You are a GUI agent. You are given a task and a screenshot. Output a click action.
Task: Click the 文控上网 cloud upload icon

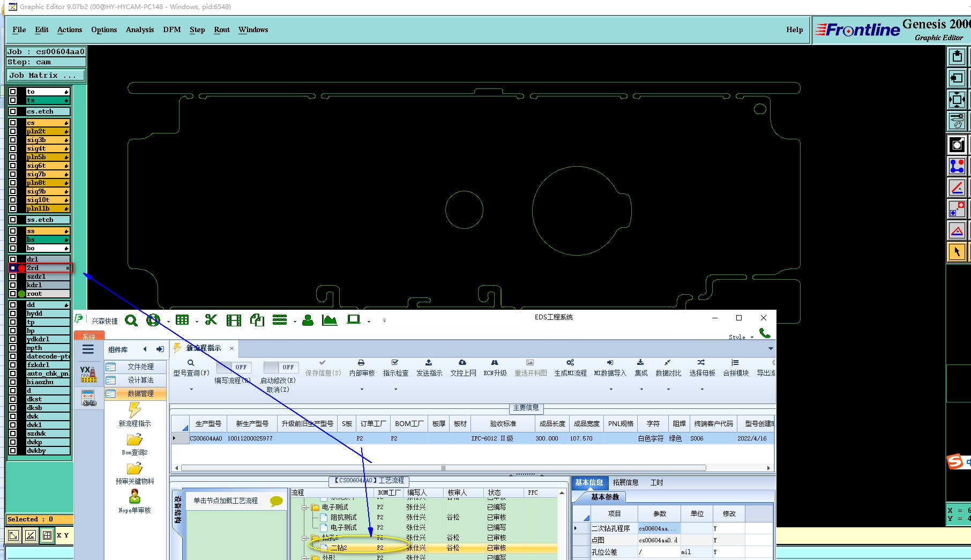462,363
